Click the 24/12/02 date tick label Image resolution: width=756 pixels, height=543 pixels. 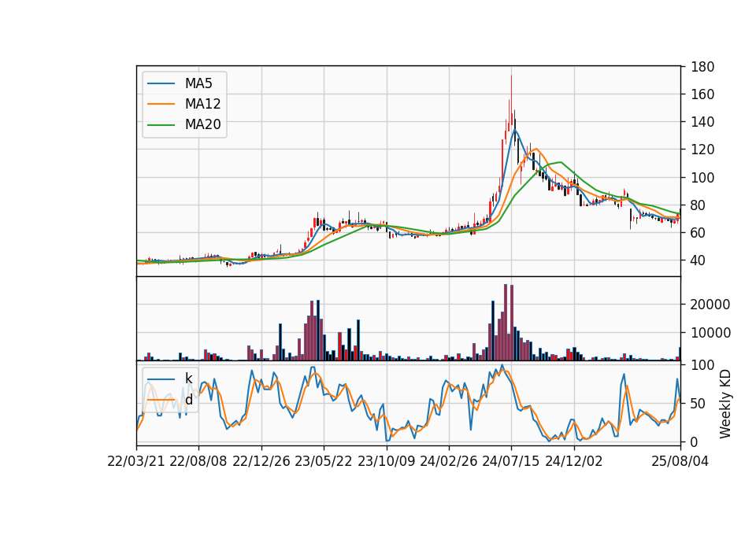coord(574,461)
